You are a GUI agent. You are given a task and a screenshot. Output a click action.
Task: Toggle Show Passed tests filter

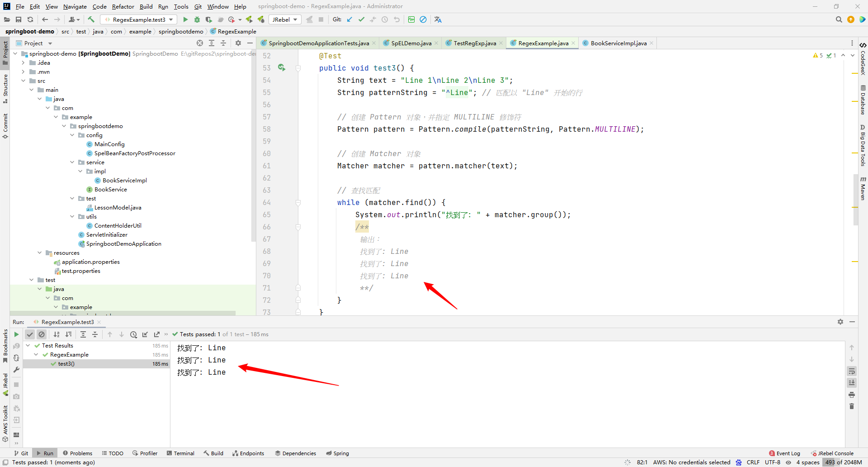(x=30, y=334)
